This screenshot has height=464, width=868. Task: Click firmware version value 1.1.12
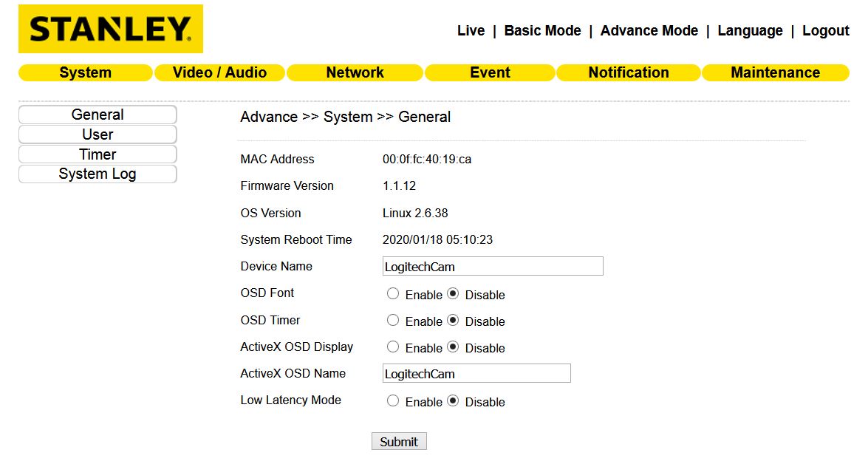pos(399,186)
